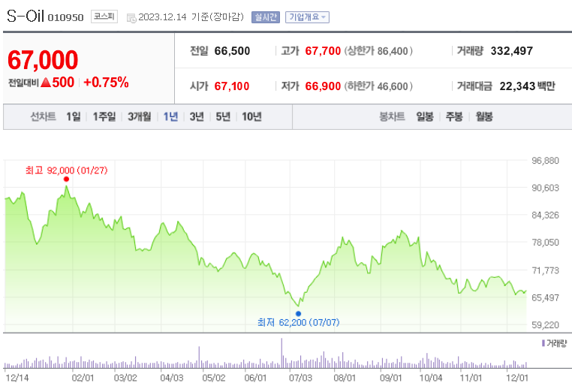Click the volume value 332,497
The image size is (572, 392).
click(x=511, y=51)
